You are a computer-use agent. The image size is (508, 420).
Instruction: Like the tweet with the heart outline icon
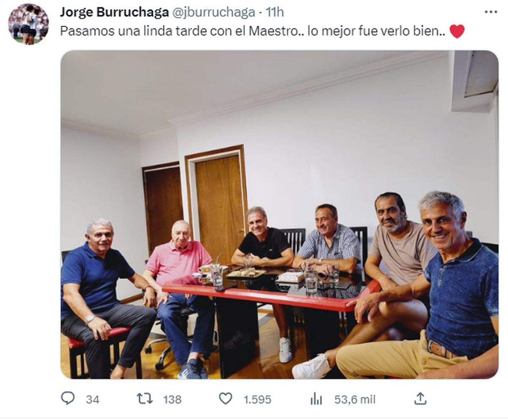(x=226, y=398)
